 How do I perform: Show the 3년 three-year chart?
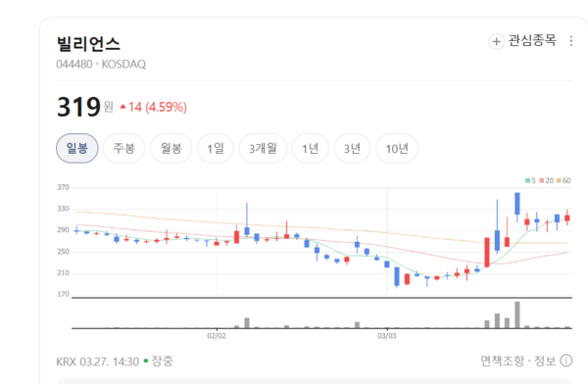click(352, 148)
